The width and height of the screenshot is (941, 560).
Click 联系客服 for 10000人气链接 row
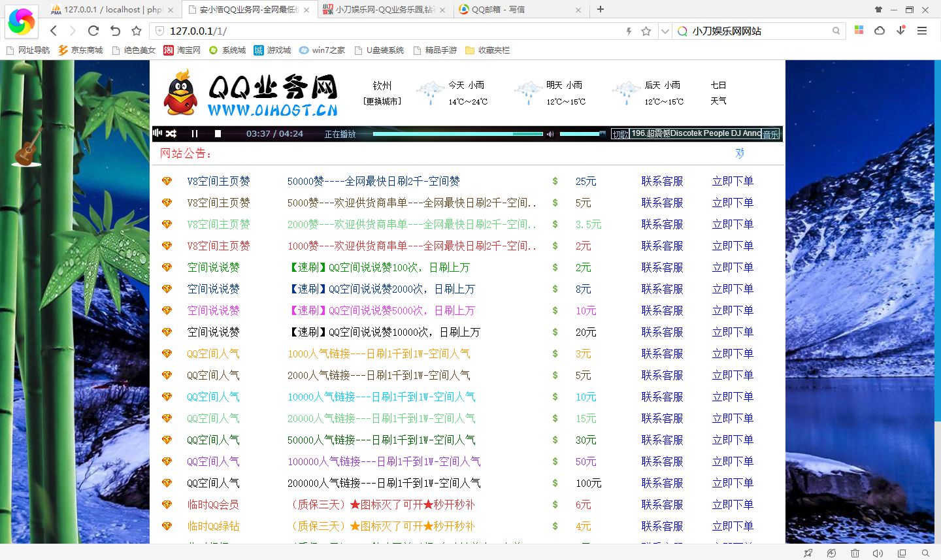[x=662, y=397]
